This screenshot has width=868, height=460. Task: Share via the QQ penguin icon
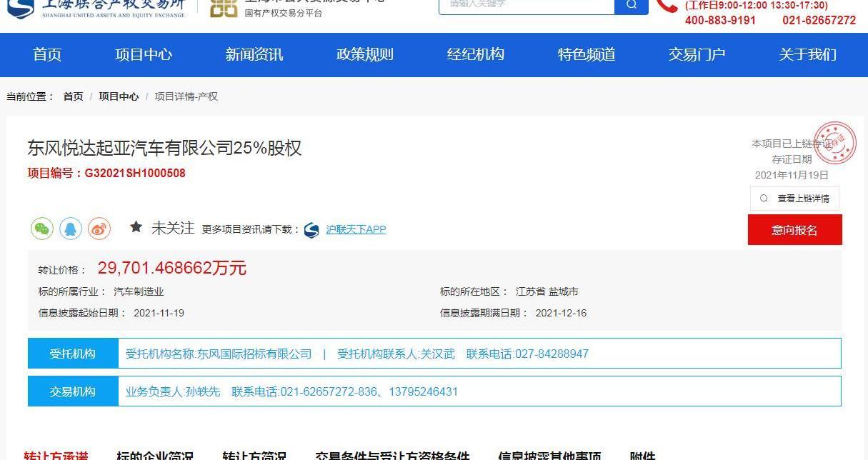coord(71,229)
